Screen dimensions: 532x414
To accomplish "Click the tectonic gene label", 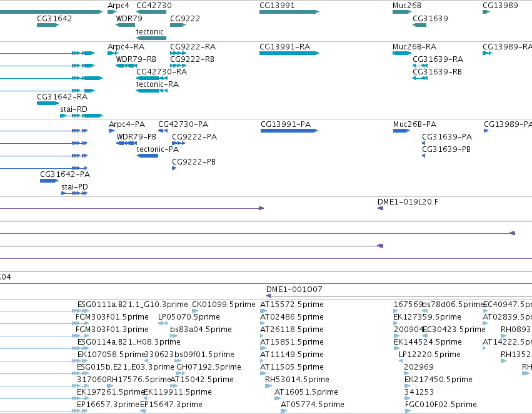I will [149, 32].
